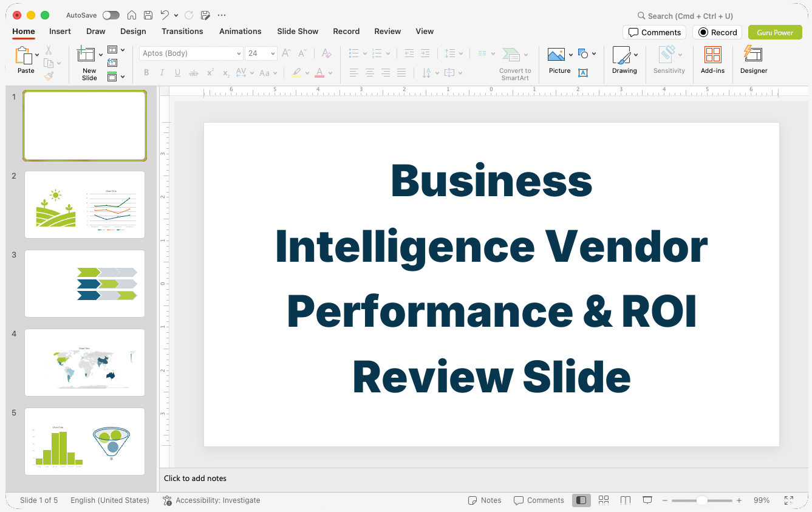Click the Reset slide icon
This screenshot has height=512, width=812.
(112, 63)
